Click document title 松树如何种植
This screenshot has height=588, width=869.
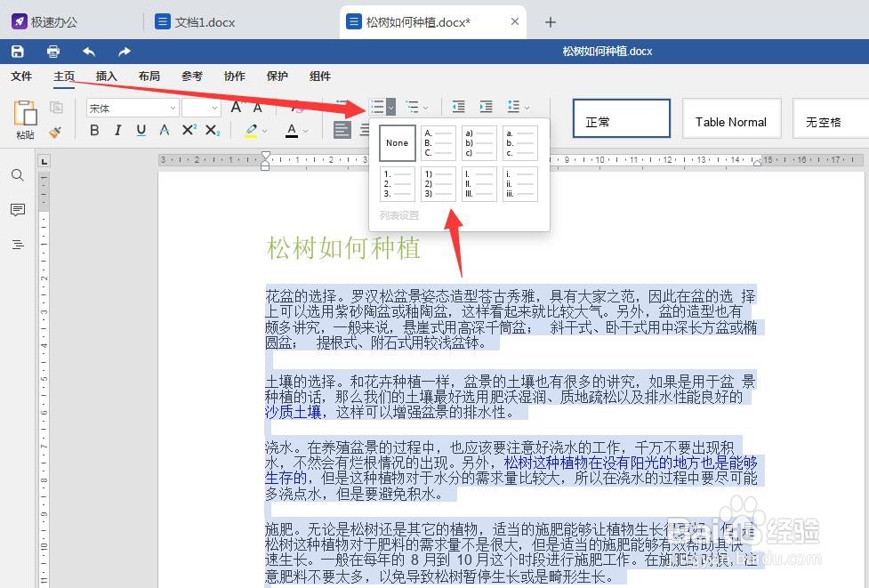coord(343,247)
